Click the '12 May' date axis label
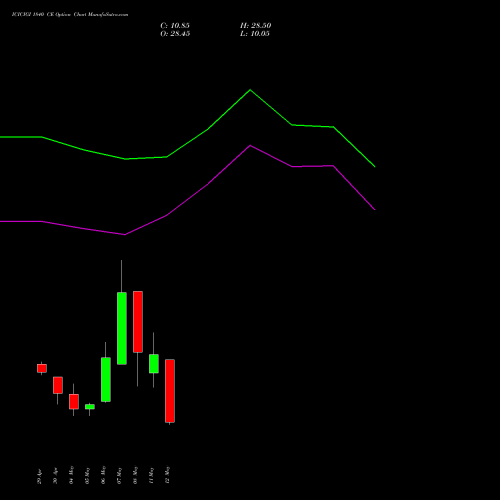The height and width of the screenshot is (500, 500). click(x=168, y=475)
